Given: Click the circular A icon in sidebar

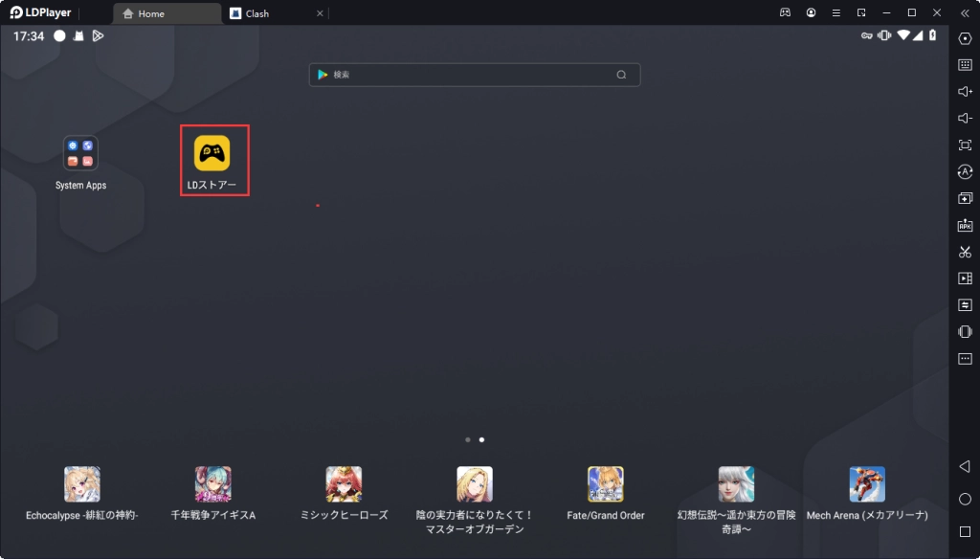Looking at the screenshot, I should [965, 171].
